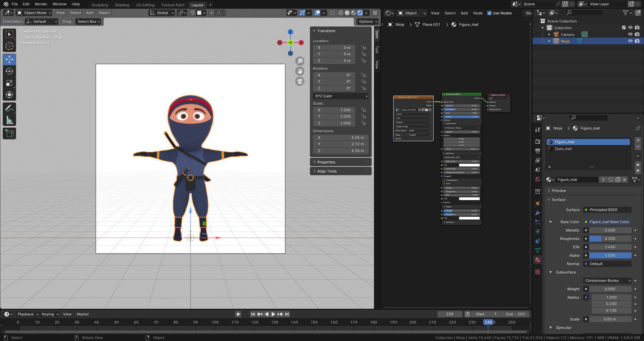The height and width of the screenshot is (341, 644).
Task: Toggle lock on Scale Z
Action: tap(364, 123)
